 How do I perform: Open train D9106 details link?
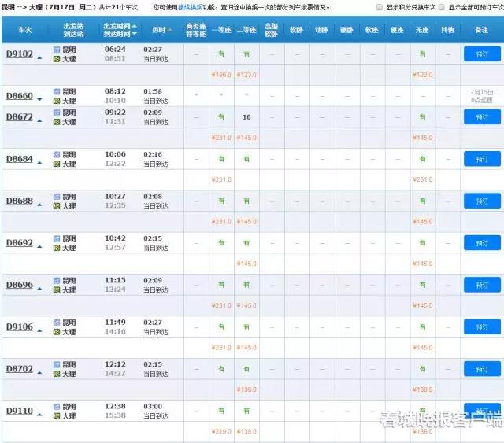(x=19, y=327)
